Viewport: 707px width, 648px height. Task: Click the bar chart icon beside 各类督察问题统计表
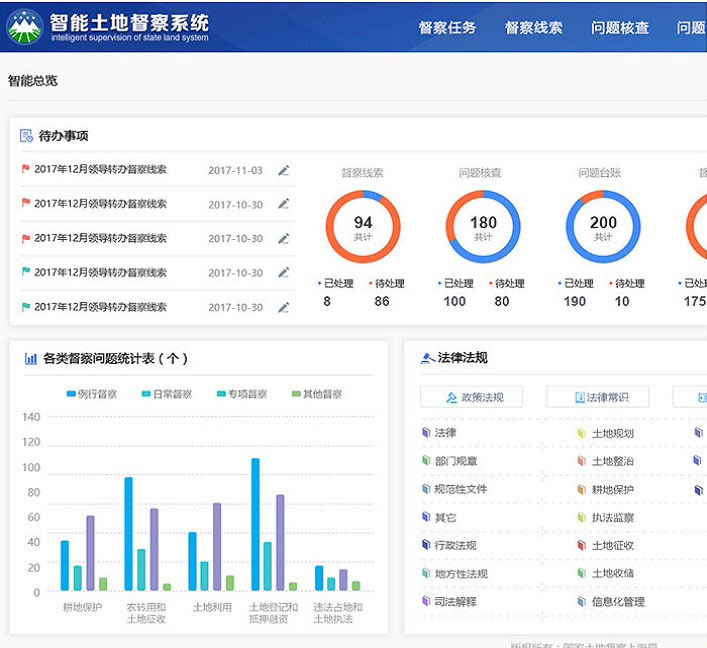[x=30, y=358]
